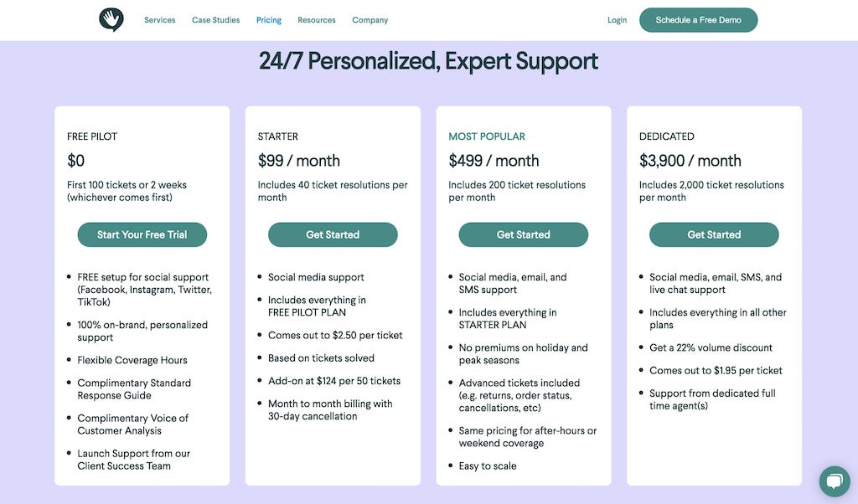This screenshot has width=858, height=504.
Task: Click the 24/7 Personalized, Expert Support heading
Action: 428,61
